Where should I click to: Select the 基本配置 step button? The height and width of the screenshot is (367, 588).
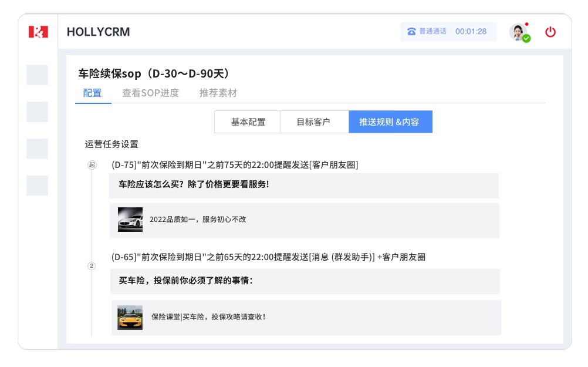[248, 122]
